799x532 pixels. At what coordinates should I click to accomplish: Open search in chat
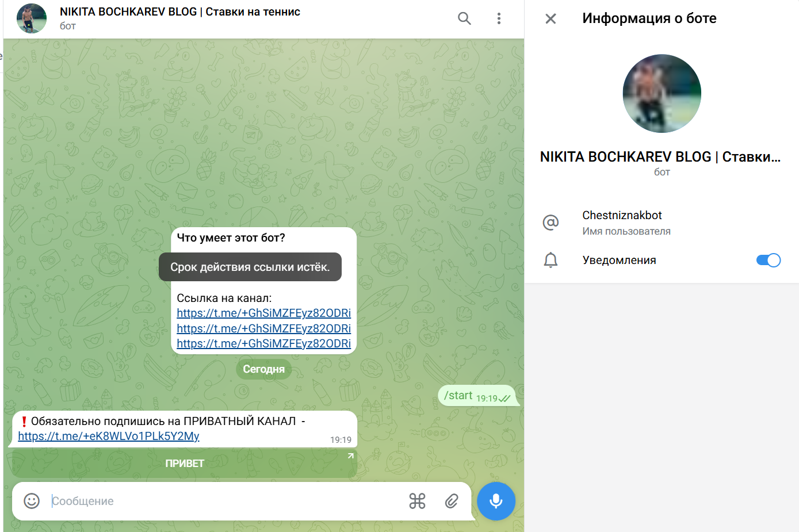click(464, 18)
